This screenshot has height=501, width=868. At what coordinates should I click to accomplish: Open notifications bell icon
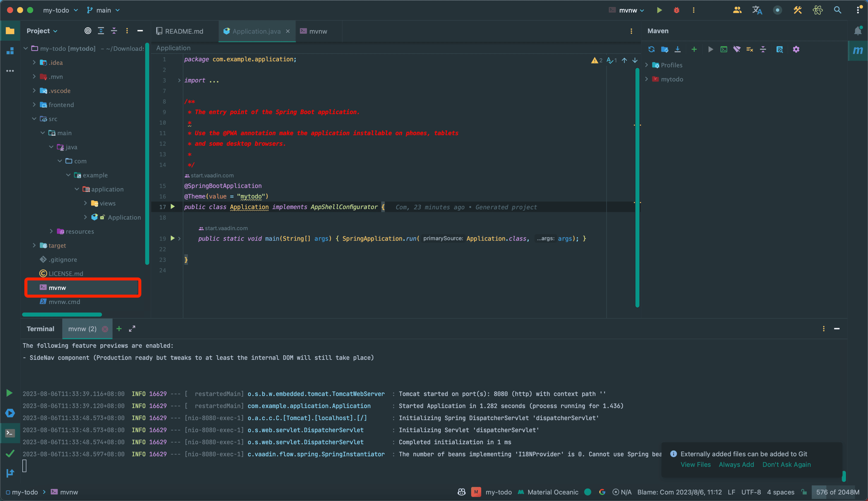pos(858,31)
